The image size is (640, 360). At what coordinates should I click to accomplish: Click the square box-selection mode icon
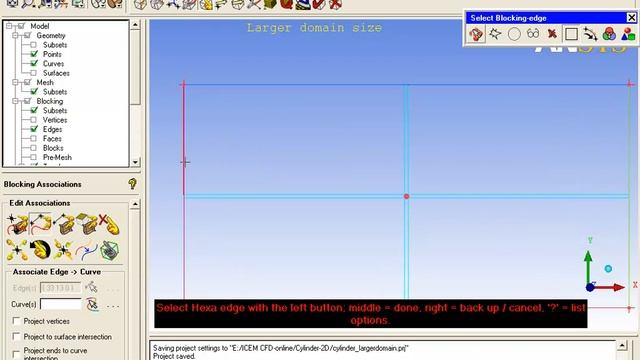pos(571,34)
